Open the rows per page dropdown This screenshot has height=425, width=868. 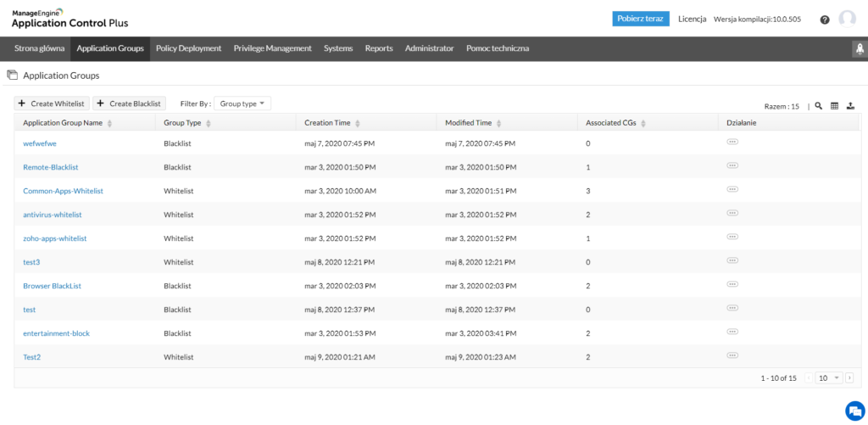point(827,377)
